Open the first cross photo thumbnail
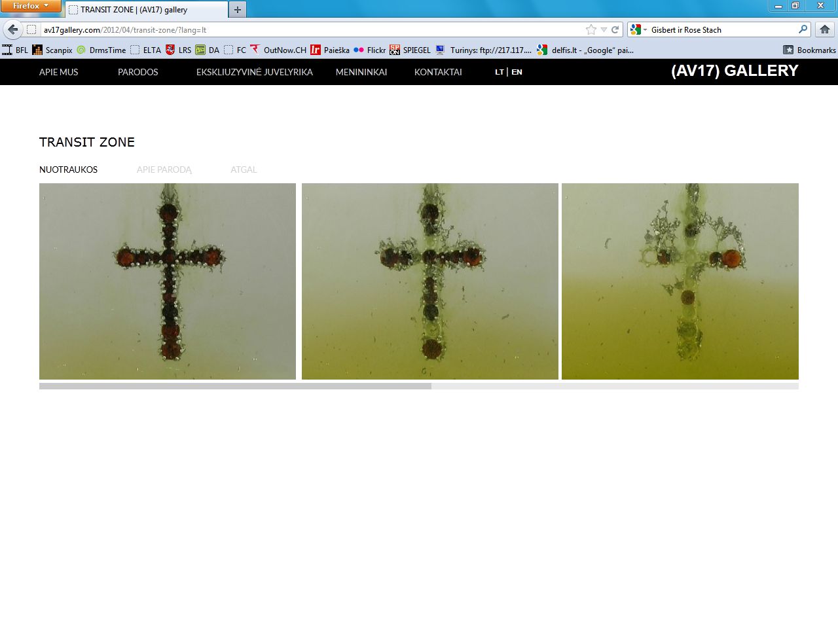 click(168, 281)
